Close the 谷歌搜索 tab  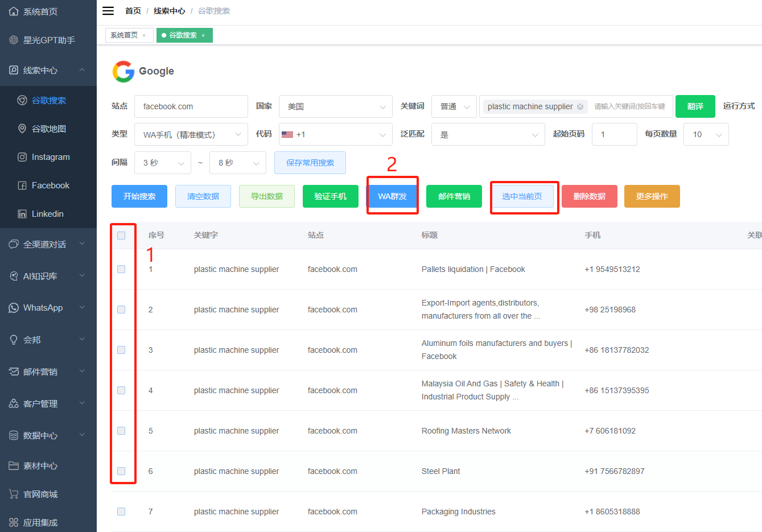point(203,35)
